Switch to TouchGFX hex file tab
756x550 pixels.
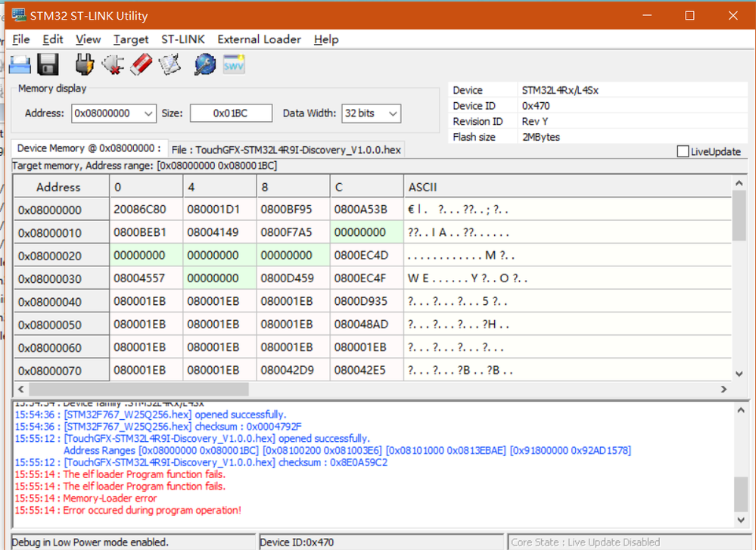[286, 150]
